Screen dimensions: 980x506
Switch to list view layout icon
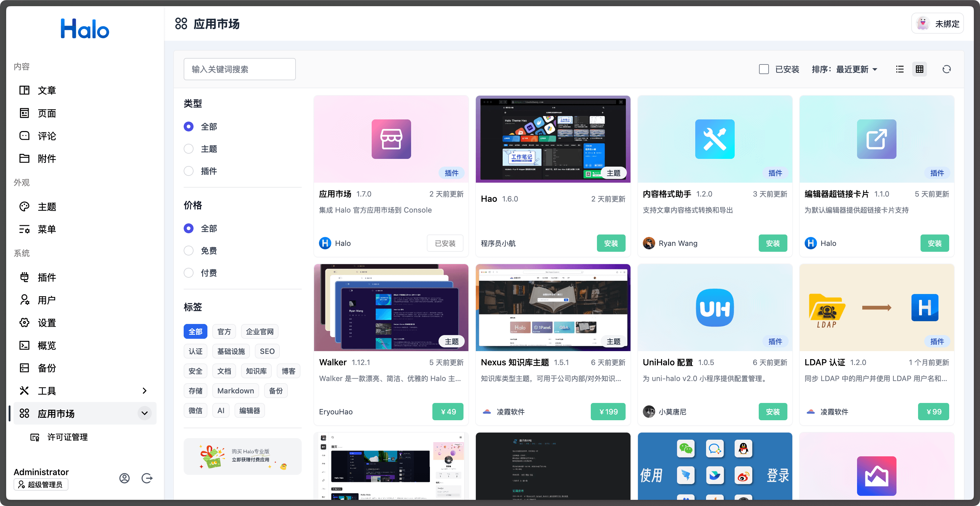click(899, 69)
